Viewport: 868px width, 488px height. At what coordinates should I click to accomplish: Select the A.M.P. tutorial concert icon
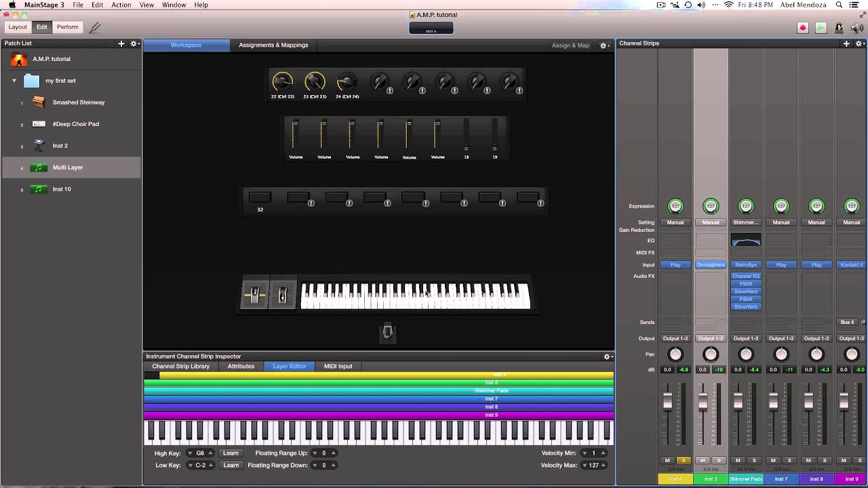[x=19, y=59]
